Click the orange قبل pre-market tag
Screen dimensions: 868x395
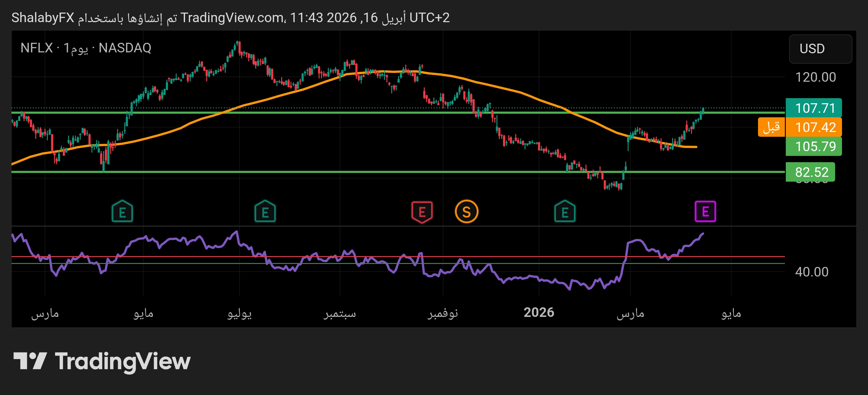771,127
